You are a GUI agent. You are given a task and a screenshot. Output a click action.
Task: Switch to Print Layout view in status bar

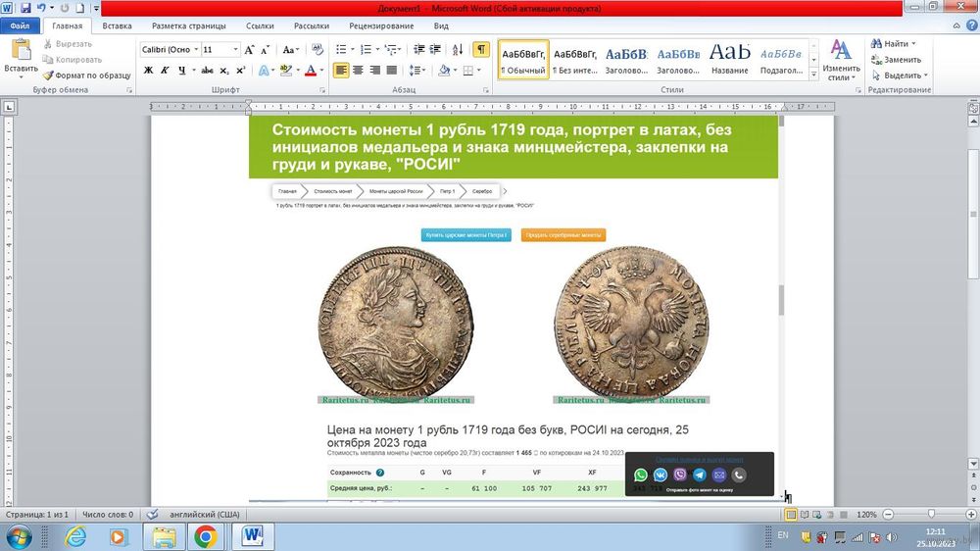791,515
